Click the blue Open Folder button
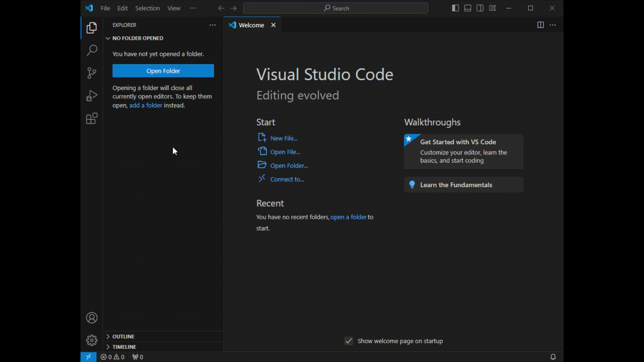 point(163,71)
